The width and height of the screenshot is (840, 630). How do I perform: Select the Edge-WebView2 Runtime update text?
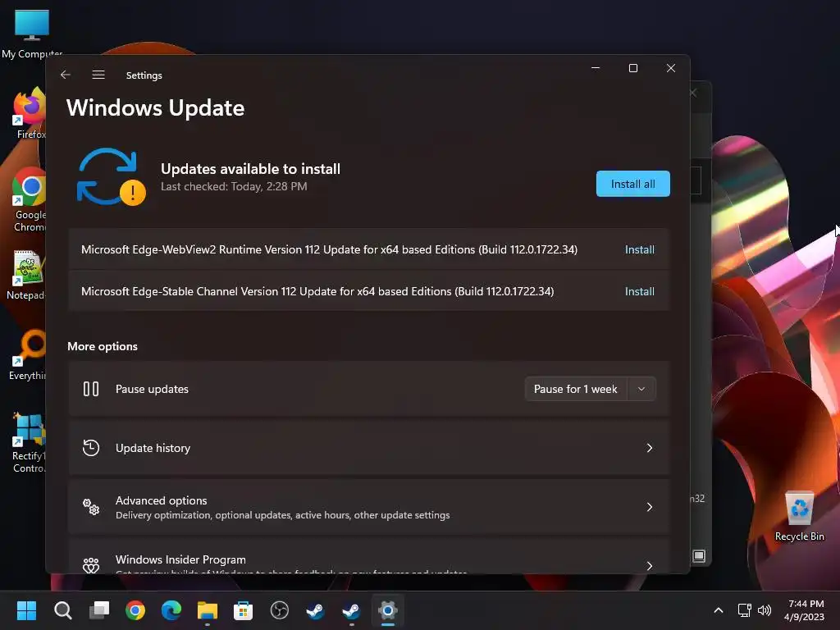point(329,249)
